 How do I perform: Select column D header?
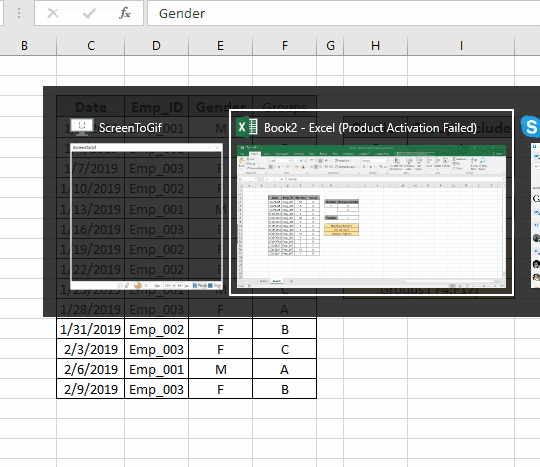(x=156, y=45)
